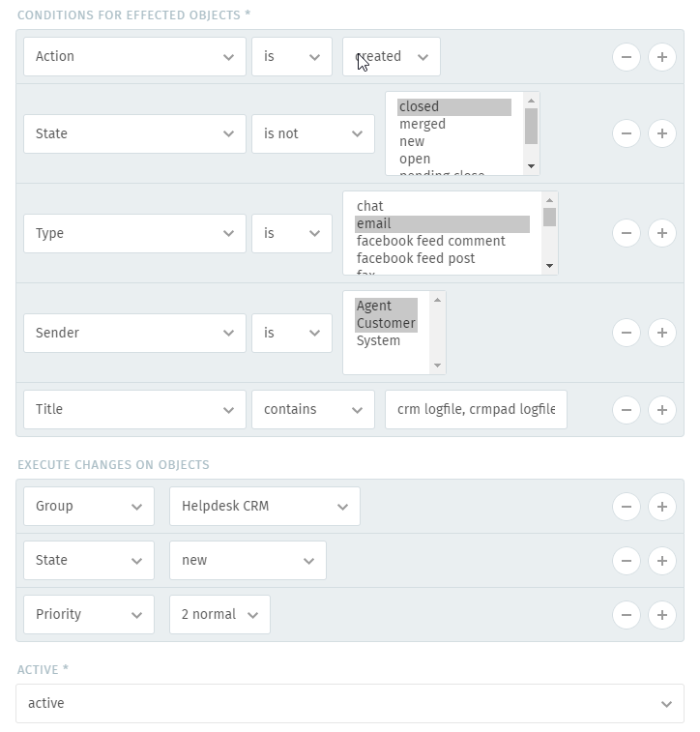Open the '2 normal' priority dropdown

pos(219,615)
